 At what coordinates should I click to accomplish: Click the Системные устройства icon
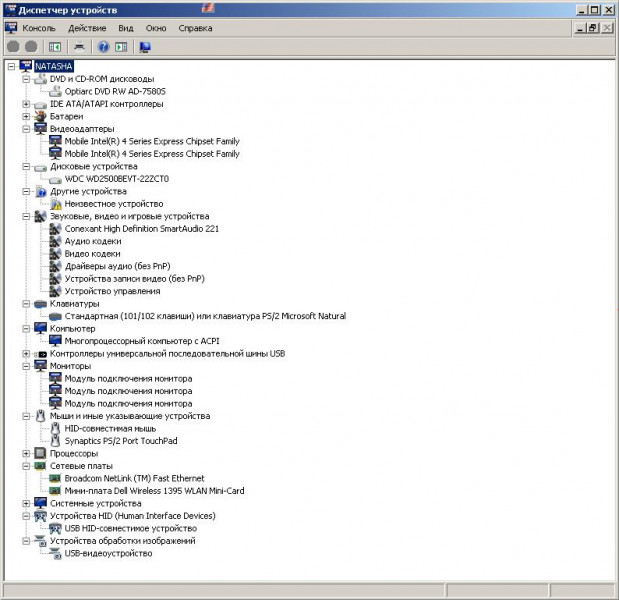[40, 503]
